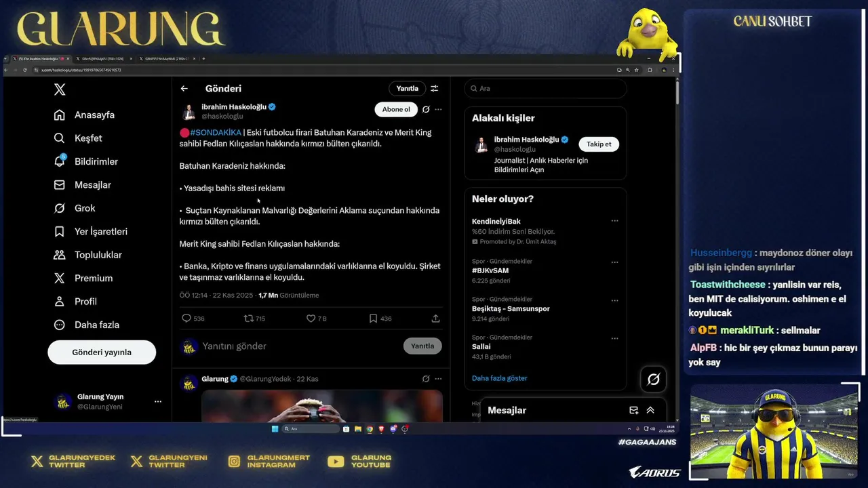Show hidden tray icons chevron

coord(629,428)
